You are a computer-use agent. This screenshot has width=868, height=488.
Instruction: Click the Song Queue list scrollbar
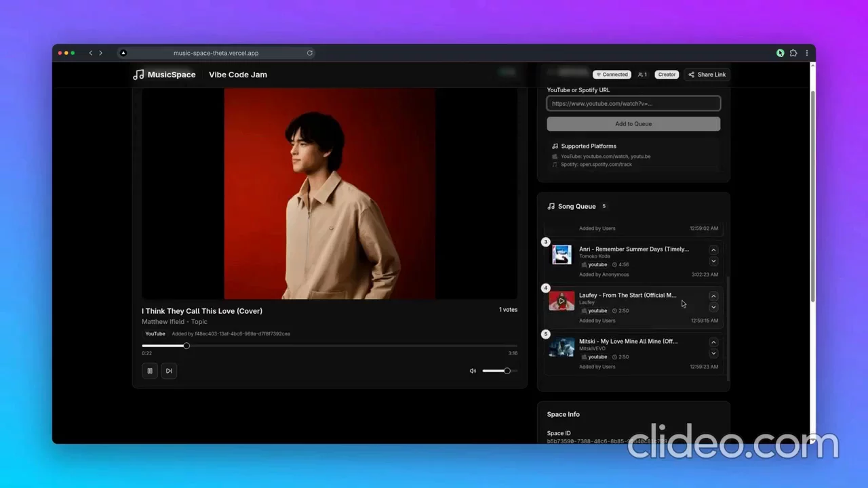[728, 329]
